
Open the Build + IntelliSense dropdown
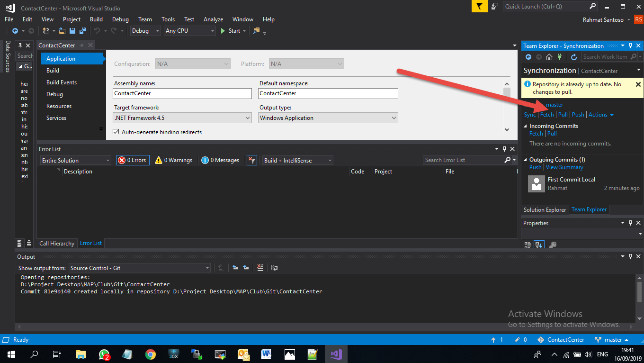coord(298,160)
